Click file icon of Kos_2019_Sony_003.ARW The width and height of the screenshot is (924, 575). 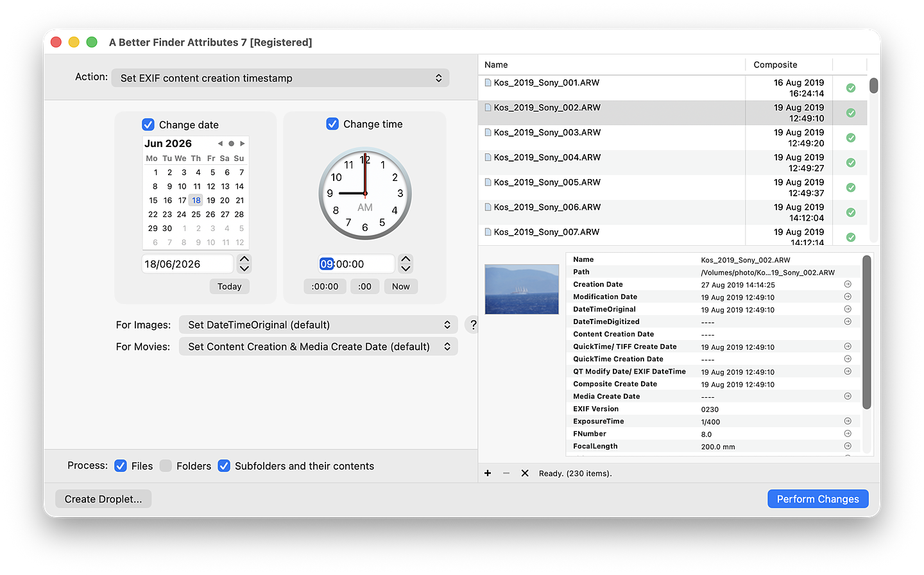488,133
